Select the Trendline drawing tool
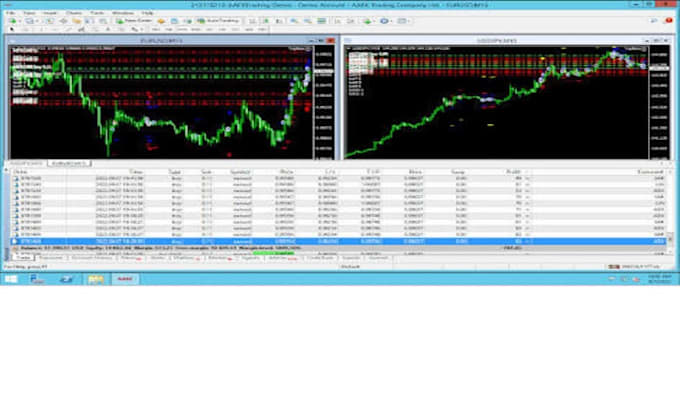680x411 pixels. (x=68, y=29)
